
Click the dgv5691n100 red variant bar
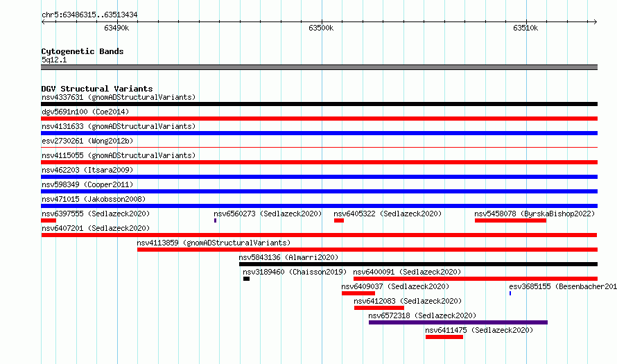[x=319, y=119]
